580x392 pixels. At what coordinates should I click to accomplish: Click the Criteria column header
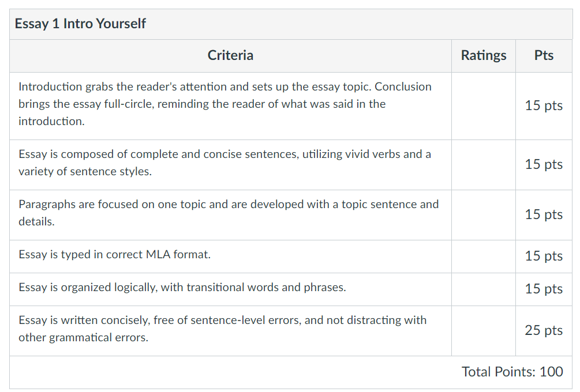(230, 55)
